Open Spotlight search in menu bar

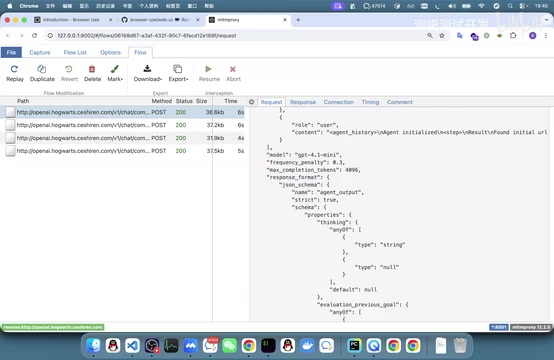coord(510,6)
